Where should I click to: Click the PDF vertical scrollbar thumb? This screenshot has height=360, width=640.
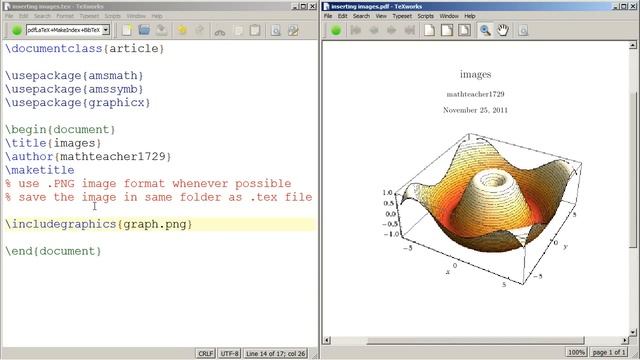(633, 169)
